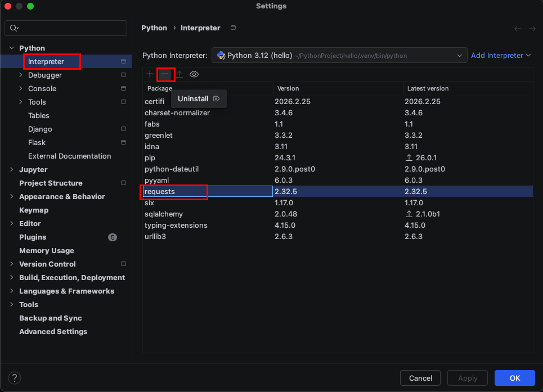The height and width of the screenshot is (392, 543).
Task: Click the magnifier icon in the search field
Action: coord(14,28)
